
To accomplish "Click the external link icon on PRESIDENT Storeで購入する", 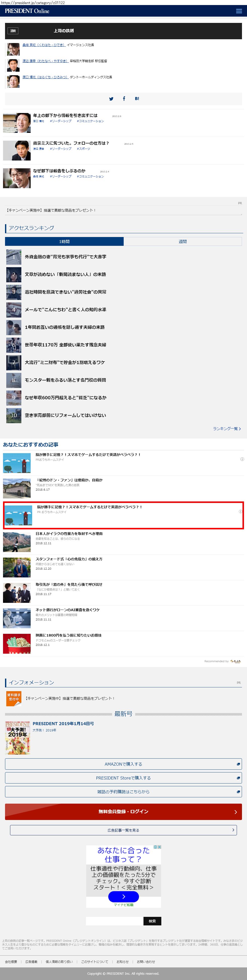I will [238, 778].
